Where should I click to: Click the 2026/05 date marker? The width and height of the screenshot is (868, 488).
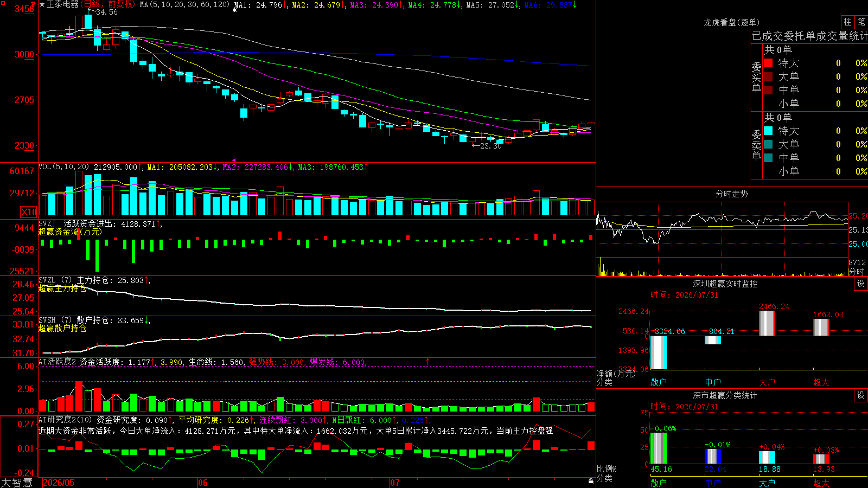click(x=59, y=483)
